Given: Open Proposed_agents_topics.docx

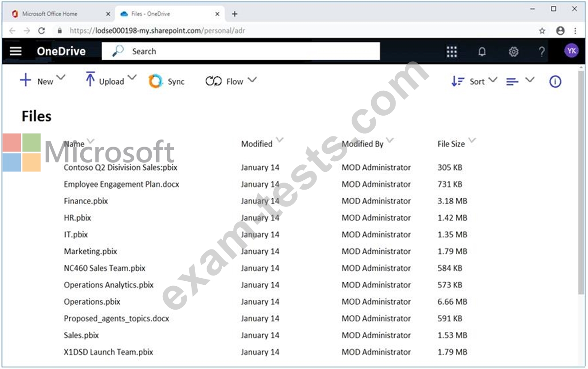Looking at the screenshot, I should click(117, 319).
